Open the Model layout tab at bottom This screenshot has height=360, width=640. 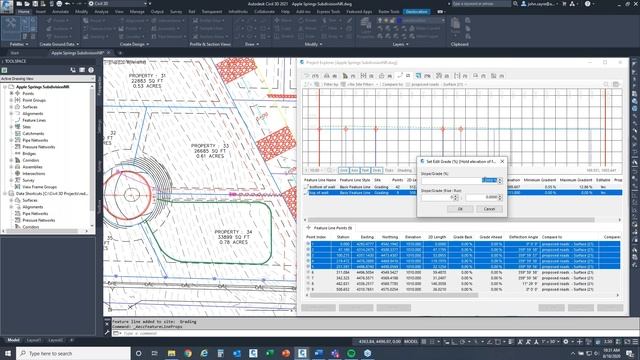coord(13,340)
